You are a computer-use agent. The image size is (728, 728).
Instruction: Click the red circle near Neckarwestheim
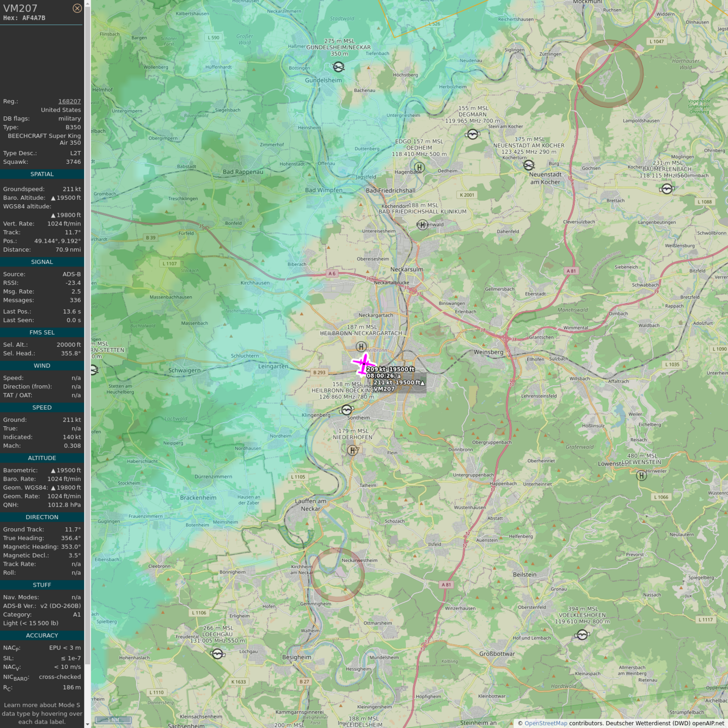tap(337, 575)
